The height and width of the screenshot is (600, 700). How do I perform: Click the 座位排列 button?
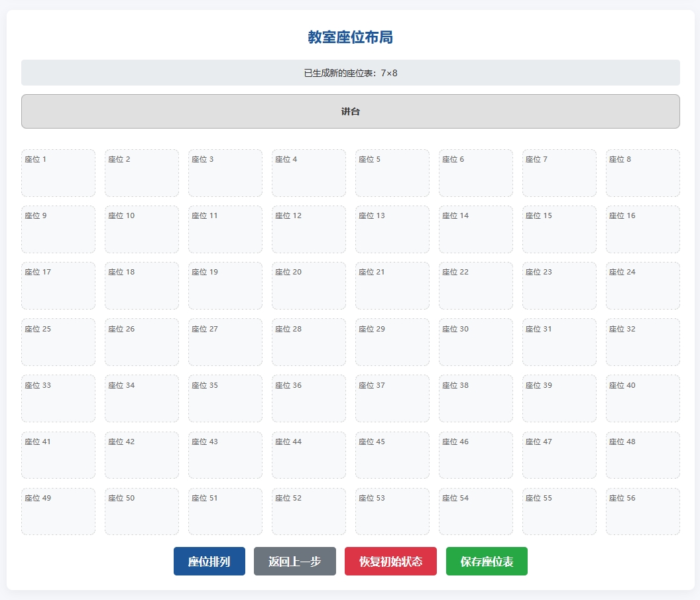pyautogui.click(x=209, y=561)
